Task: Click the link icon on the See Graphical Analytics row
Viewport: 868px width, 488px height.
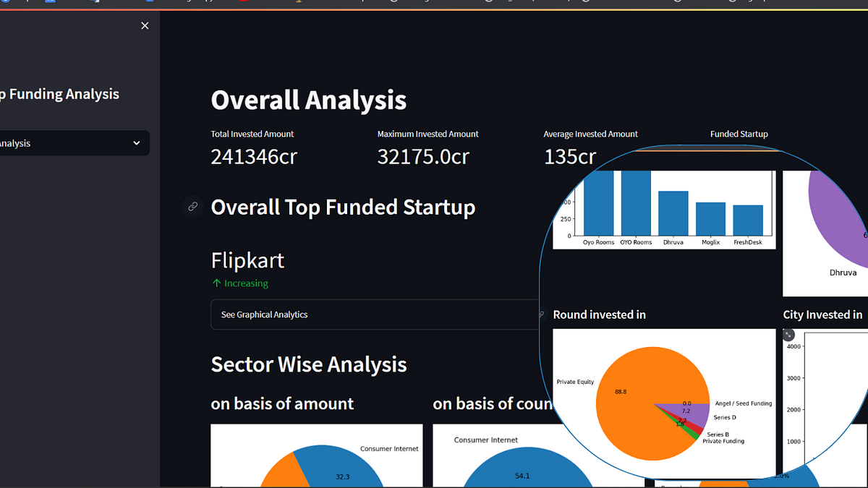Action: tap(540, 314)
